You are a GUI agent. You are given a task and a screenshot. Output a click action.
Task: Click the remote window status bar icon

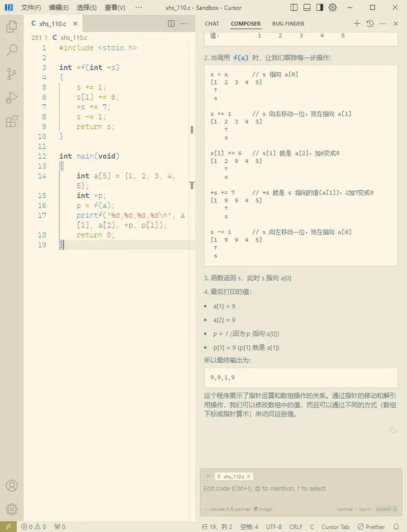tap(8, 527)
